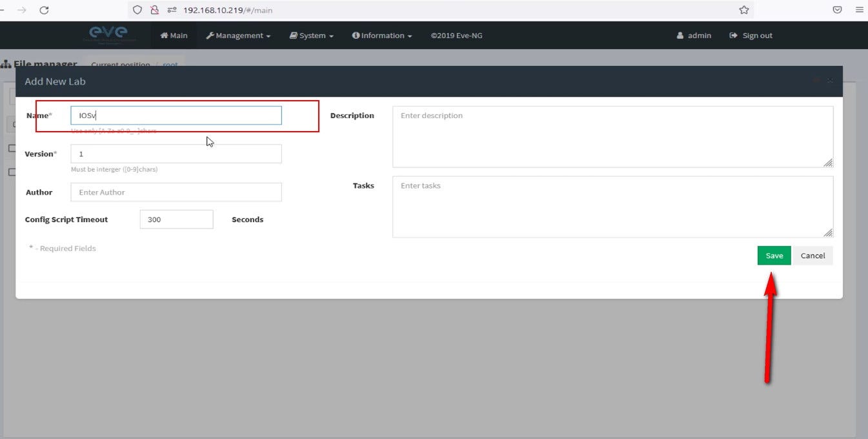Screen dimensions: 868x439
Task: Click the EVE logo
Action: click(x=108, y=34)
